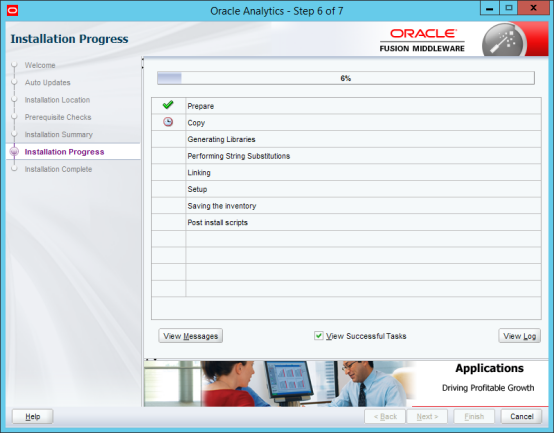The height and width of the screenshot is (433, 554).
Task: Select the Auto Updates step
Action: [47, 83]
